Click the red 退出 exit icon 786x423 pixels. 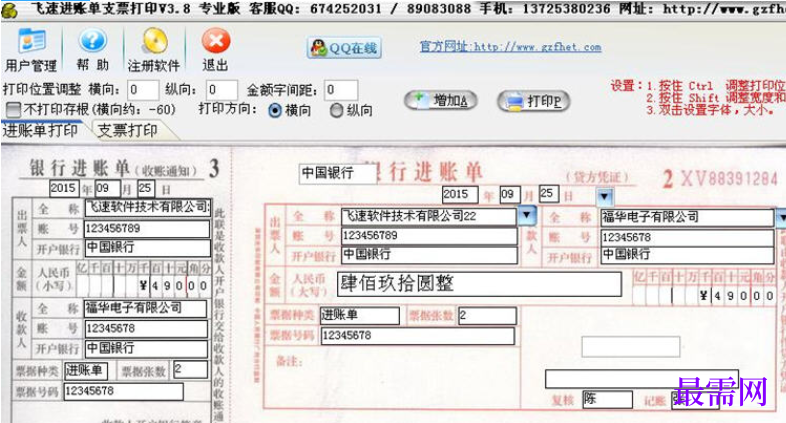pos(216,50)
